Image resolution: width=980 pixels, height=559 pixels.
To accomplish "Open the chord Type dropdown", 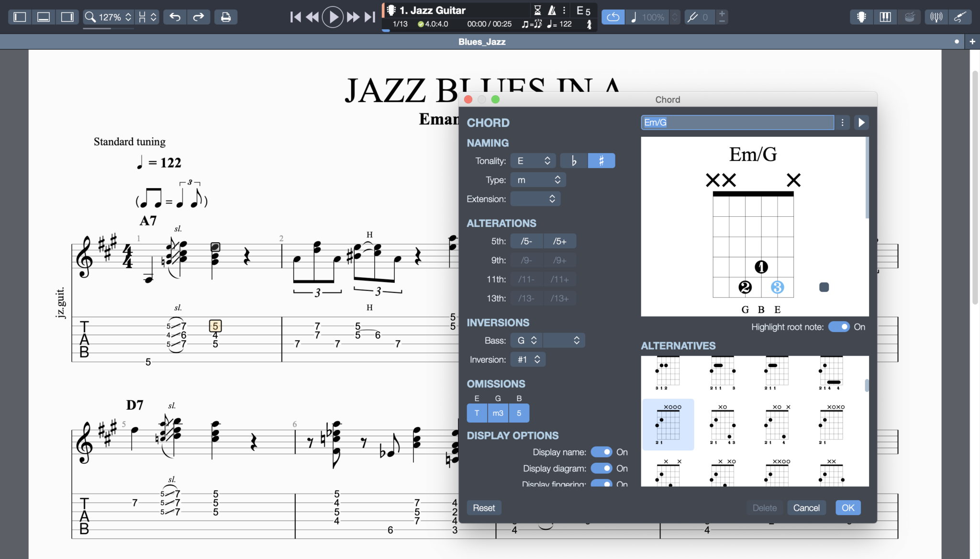I will (x=538, y=179).
